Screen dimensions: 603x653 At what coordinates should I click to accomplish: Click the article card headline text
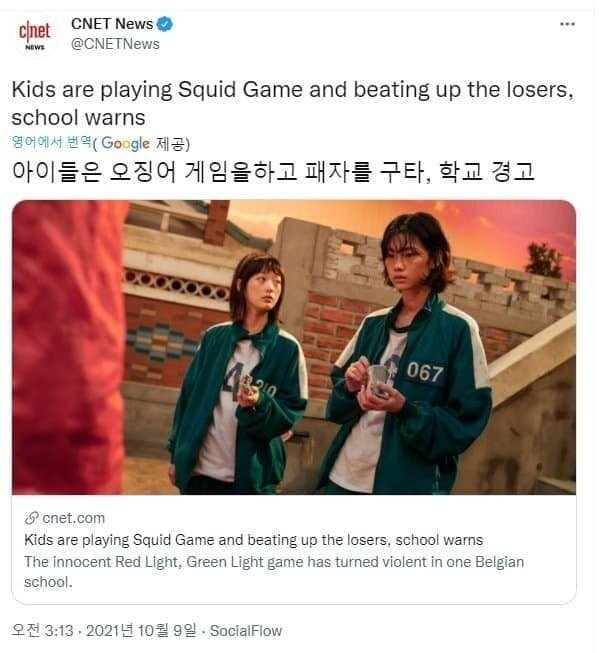coord(254,540)
